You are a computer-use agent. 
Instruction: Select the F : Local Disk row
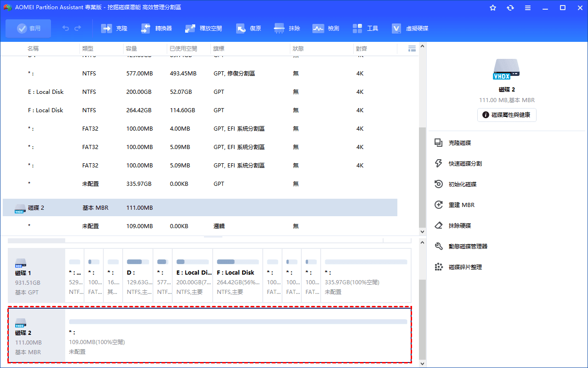[x=200, y=110]
